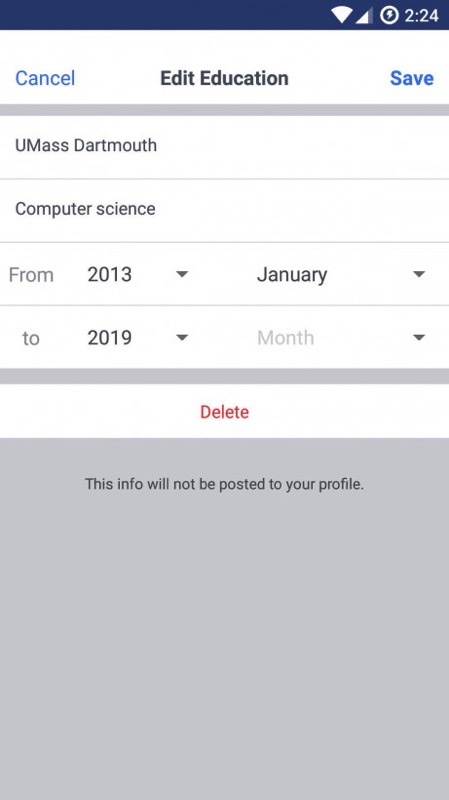Expand the to year 2019 dropdown arrow
This screenshot has width=449, height=800.
pos(182,338)
